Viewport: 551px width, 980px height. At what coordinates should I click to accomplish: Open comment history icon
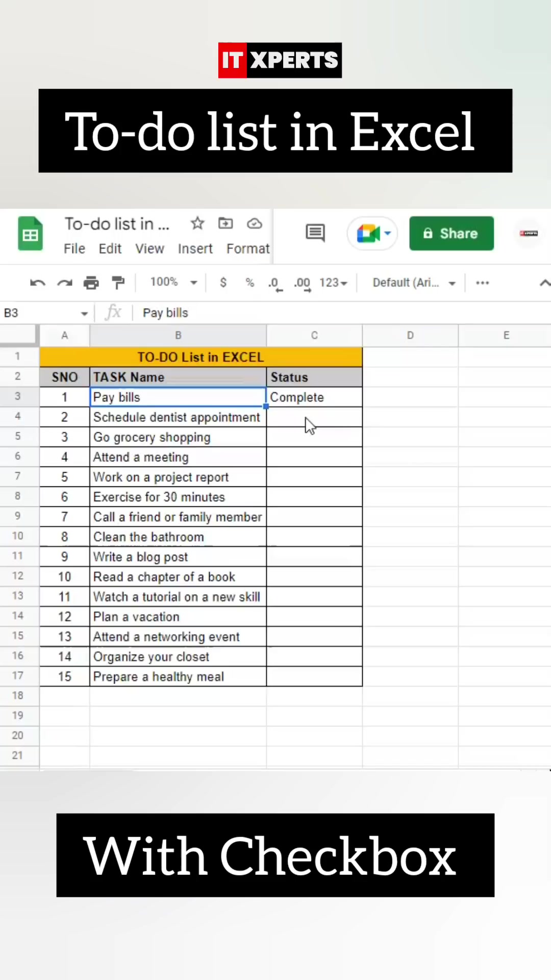pyautogui.click(x=315, y=233)
